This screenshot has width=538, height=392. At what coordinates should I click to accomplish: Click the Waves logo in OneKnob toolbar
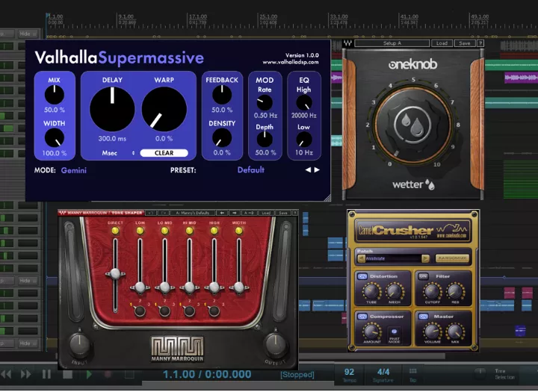347,43
